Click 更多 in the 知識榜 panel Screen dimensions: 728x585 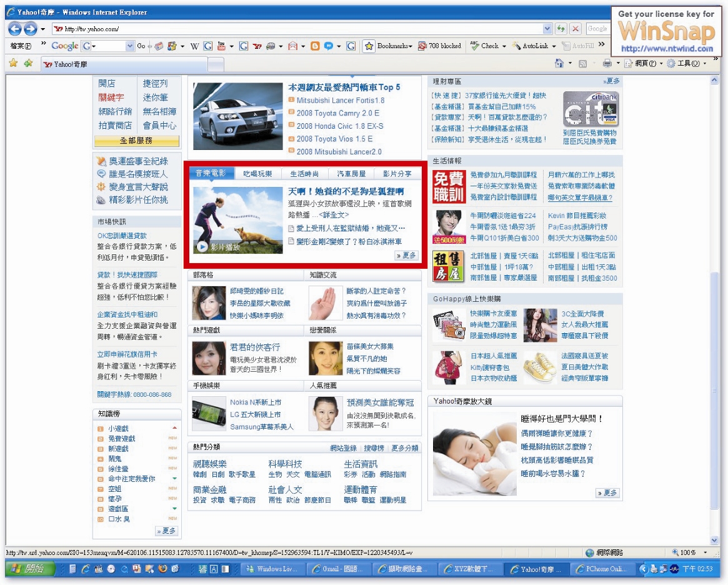click(x=167, y=531)
